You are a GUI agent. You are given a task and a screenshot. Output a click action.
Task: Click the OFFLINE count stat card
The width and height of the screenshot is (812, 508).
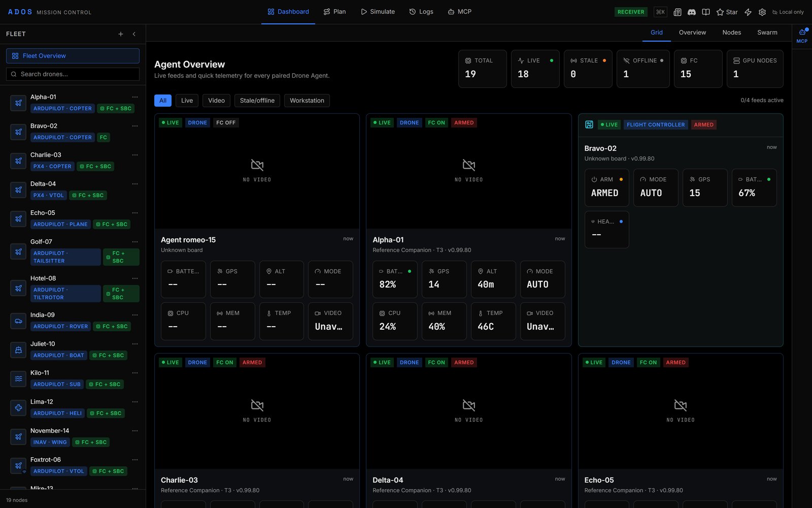click(x=643, y=69)
